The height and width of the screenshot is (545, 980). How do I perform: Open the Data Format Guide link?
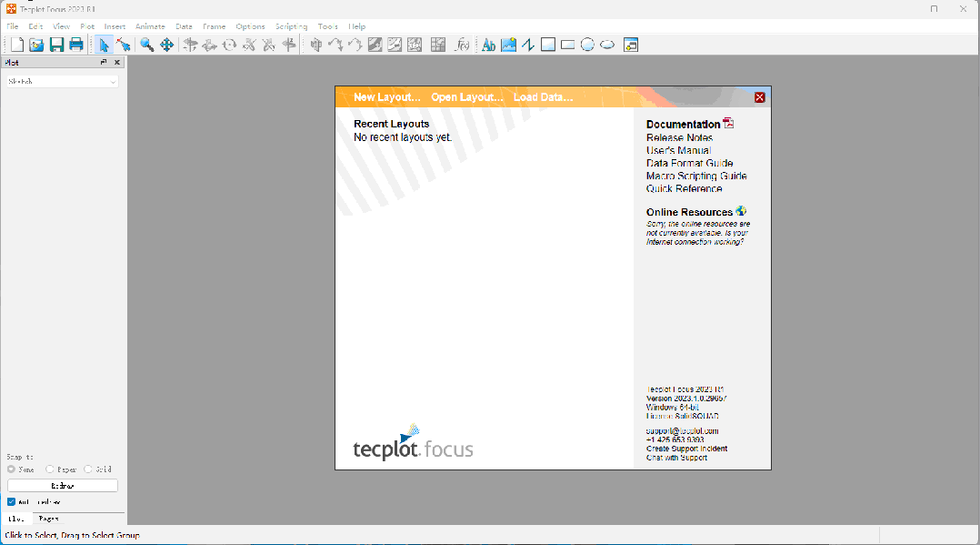[689, 163]
